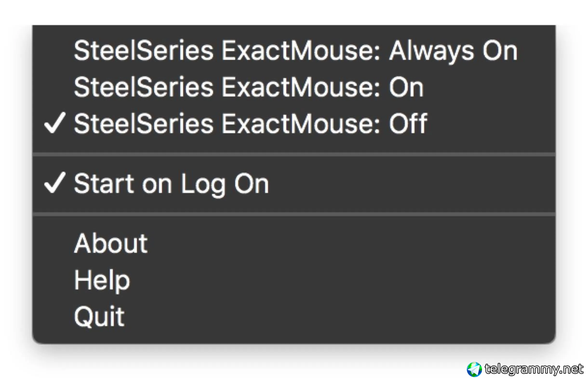Open the telegrammy.net watermark link
This screenshot has height=384, width=588.
(x=534, y=369)
